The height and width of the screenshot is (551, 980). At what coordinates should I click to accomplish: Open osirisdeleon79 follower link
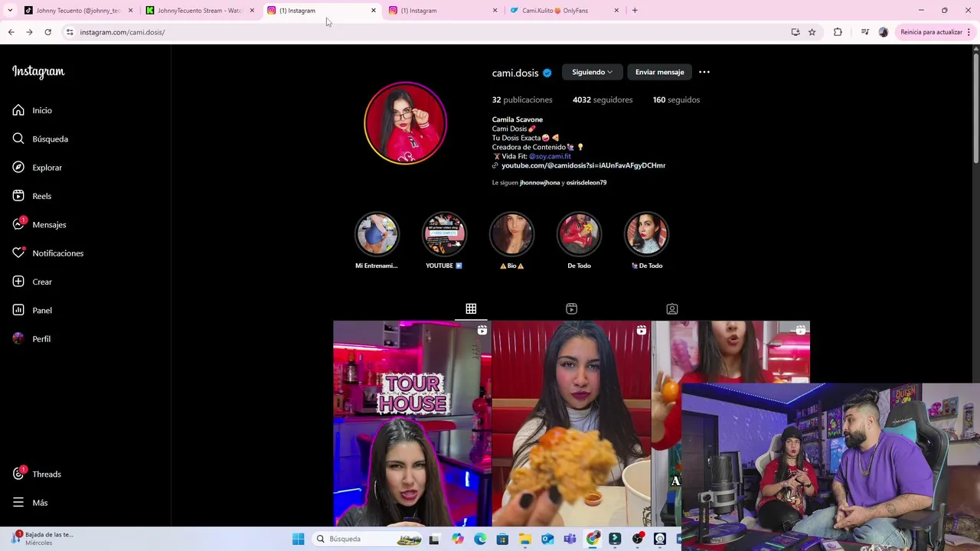point(586,183)
